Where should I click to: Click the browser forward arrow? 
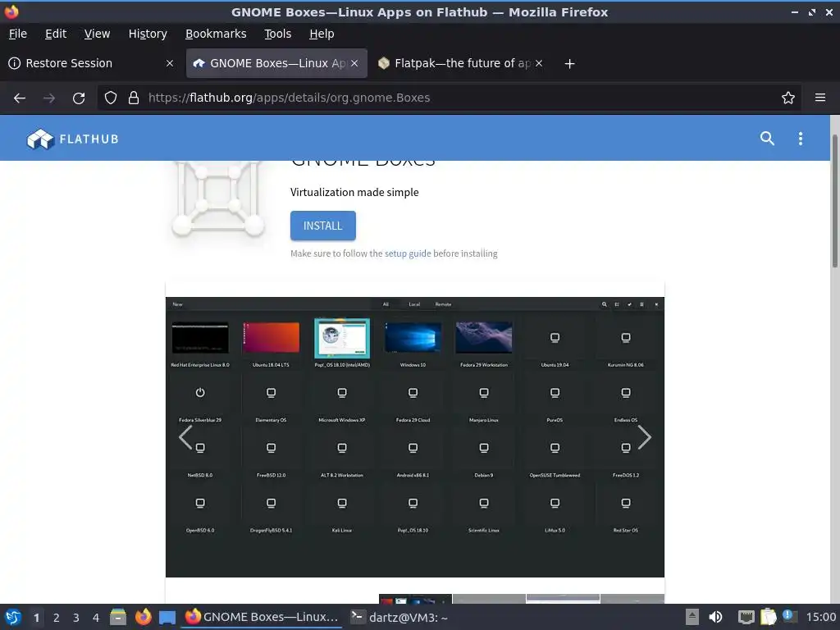(x=49, y=98)
